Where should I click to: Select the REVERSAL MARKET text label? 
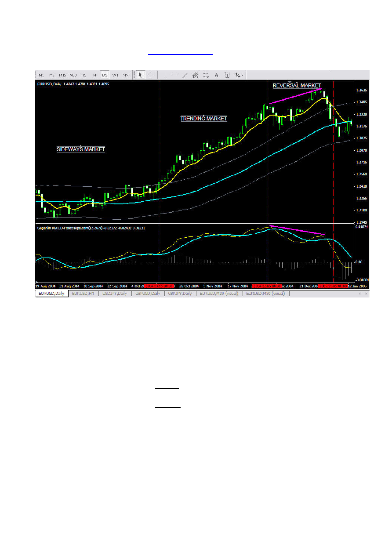[297, 86]
